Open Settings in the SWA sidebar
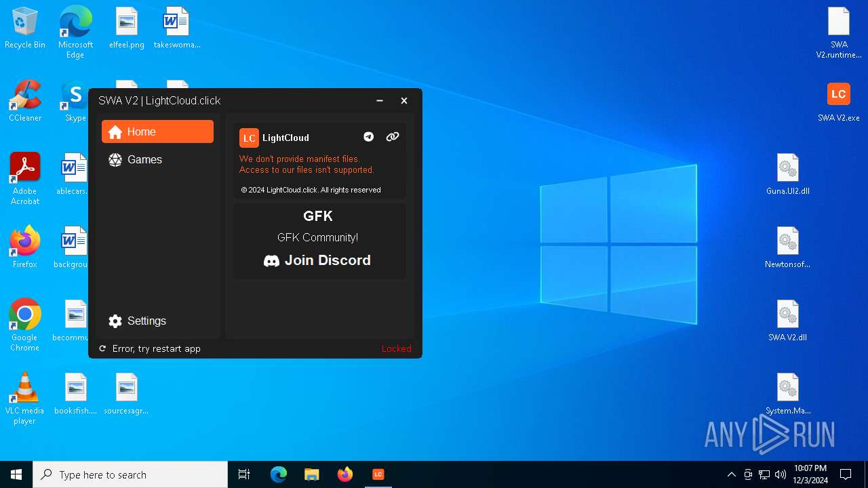This screenshot has height=488, width=868. click(157, 321)
